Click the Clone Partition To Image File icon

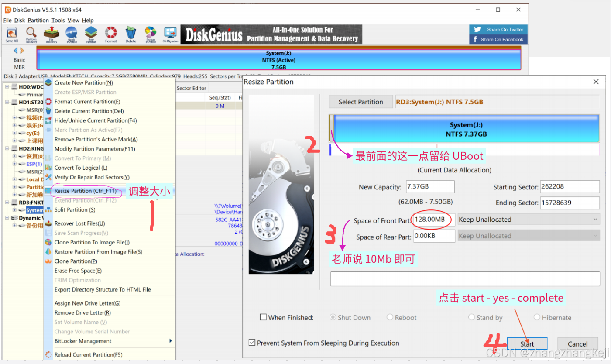tap(48, 242)
